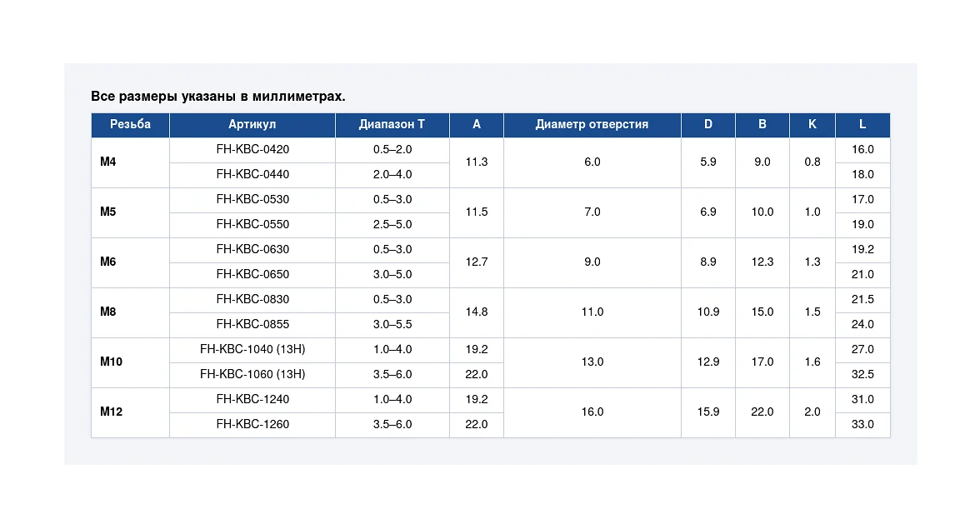Select the Диапазон T header cell
Image resolution: width=980 pixels, height=529 pixels.
pos(392,124)
